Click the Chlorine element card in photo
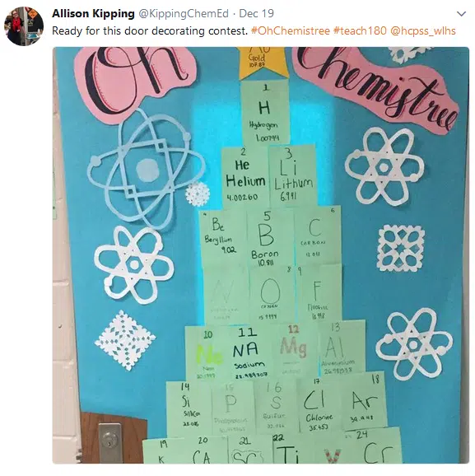The height and width of the screenshot is (476, 475). coord(320,405)
